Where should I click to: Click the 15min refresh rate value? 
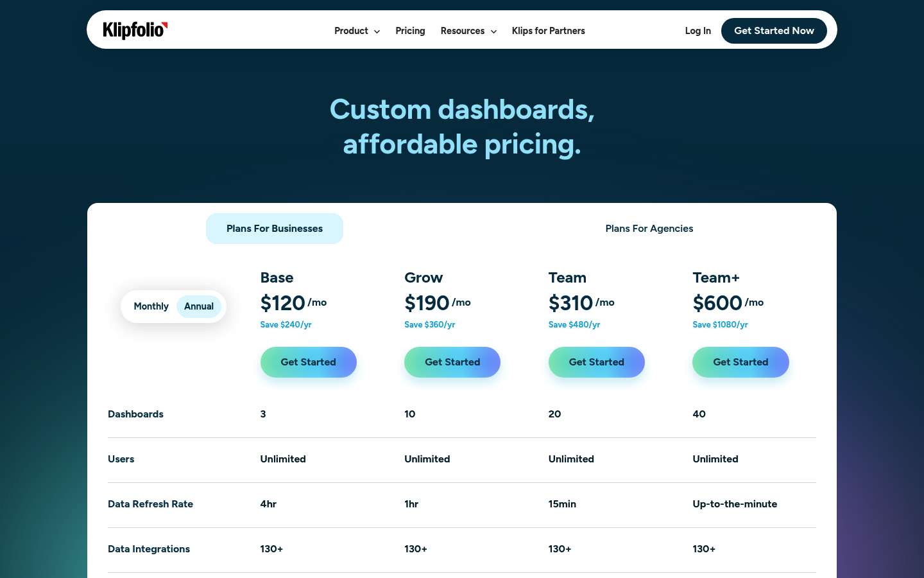562,504
